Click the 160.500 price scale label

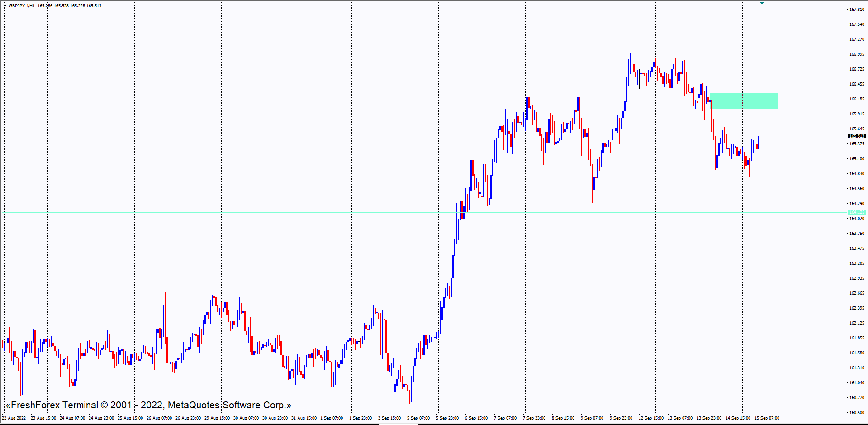pyautogui.click(x=857, y=413)
